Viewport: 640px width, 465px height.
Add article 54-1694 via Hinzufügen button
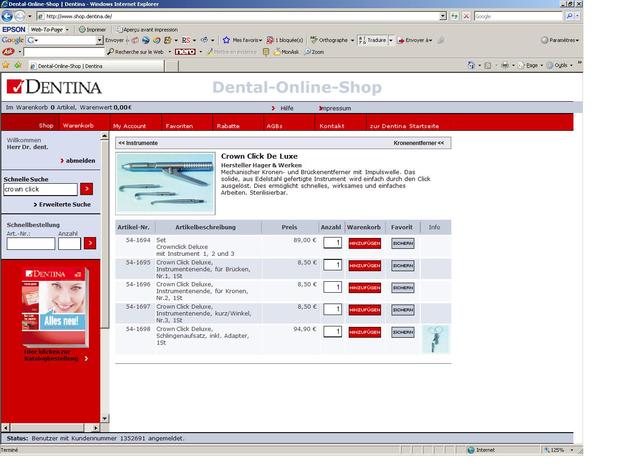click(364, 242)
